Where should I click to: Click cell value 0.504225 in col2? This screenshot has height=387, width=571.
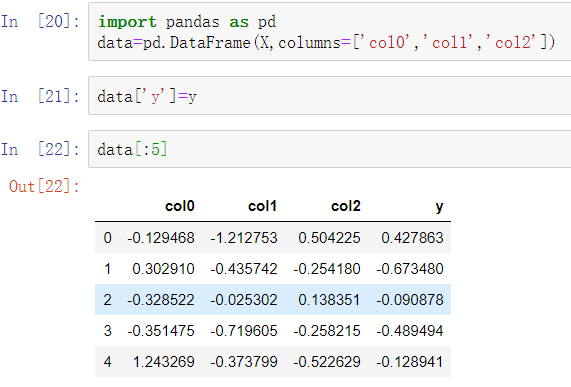pos(329,238)
